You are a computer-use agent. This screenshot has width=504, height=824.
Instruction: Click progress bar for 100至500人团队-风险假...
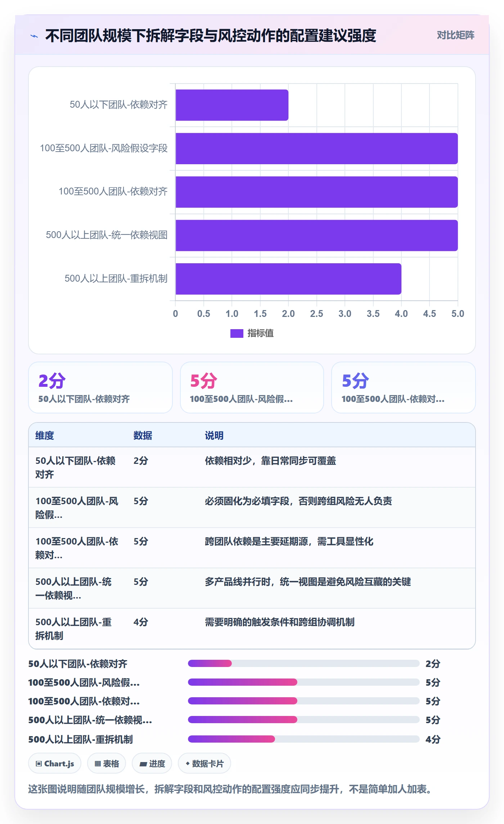pos(303,682)
